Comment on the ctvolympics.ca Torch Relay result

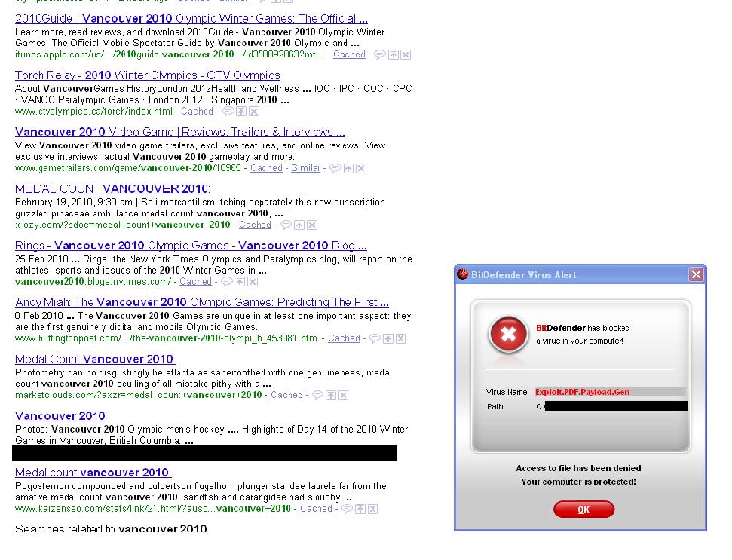click(x=228, y=111)
